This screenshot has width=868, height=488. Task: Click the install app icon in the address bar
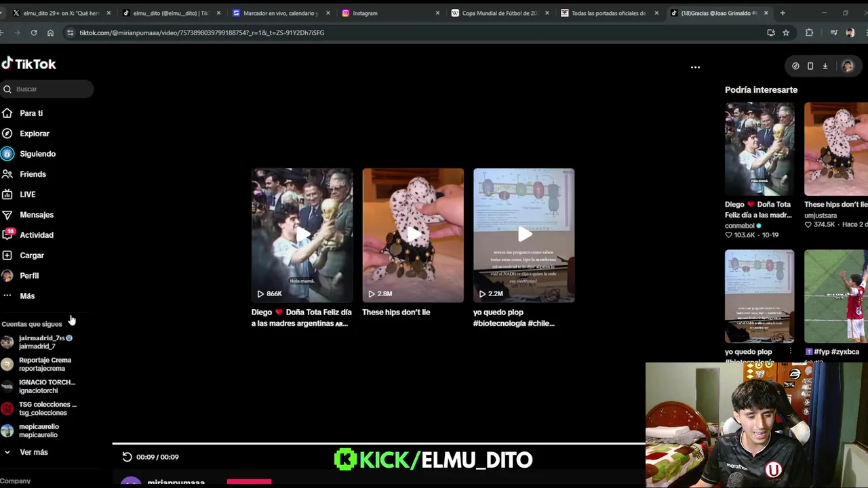pos(771,33)
